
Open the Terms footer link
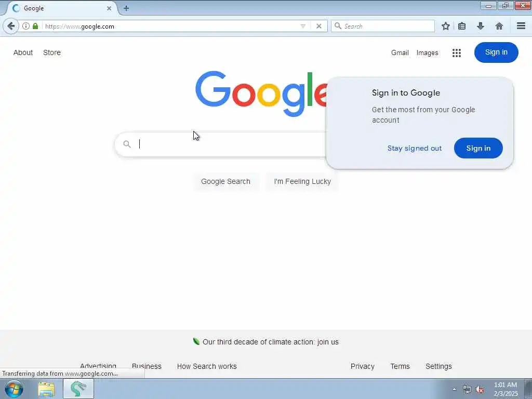(x=400, y=366)
